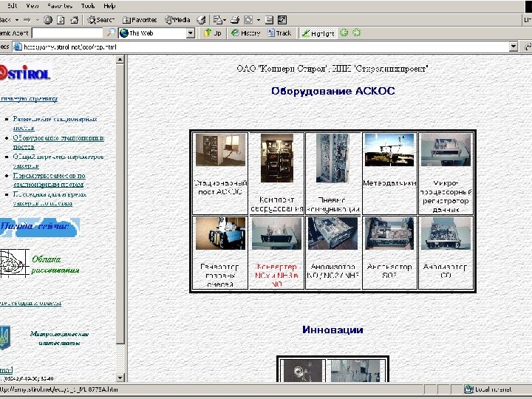Open the CO analyzer thumbnail
This screenshot has height=399, width=532.
[446, 233]
